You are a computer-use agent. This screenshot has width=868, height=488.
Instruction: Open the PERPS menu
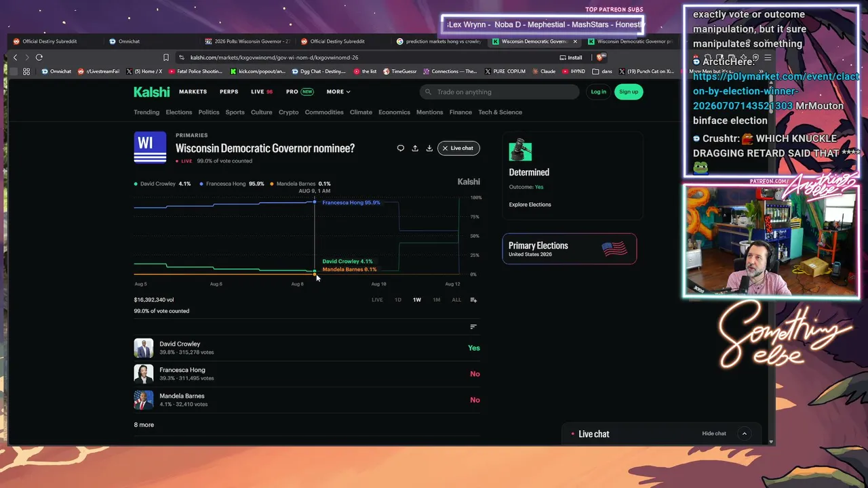229,91
